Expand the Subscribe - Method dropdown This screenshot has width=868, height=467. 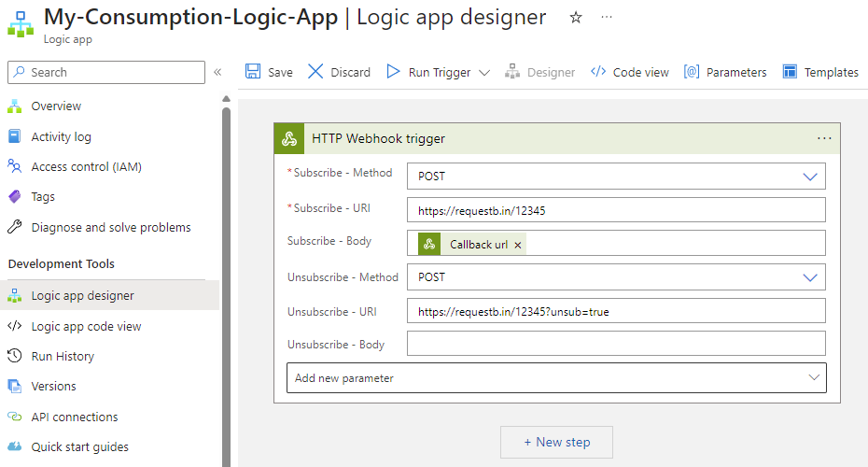point(809,176)
